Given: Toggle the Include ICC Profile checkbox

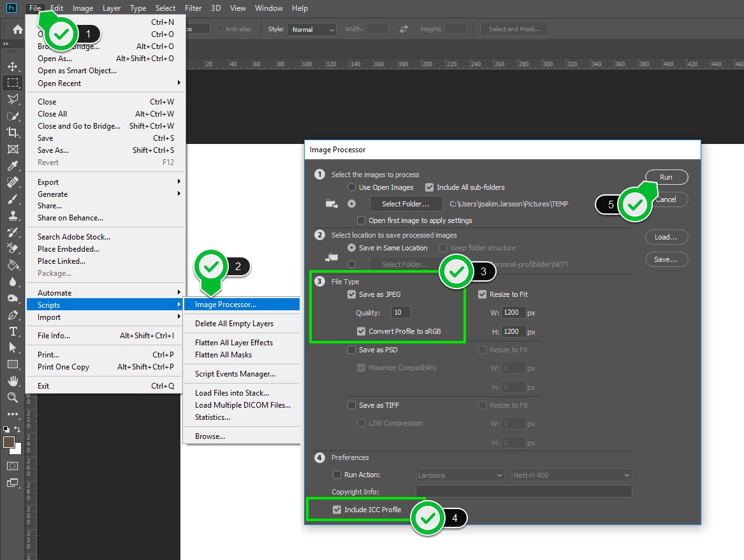Looking at the screenshot, I should click(x=337, y=510).
